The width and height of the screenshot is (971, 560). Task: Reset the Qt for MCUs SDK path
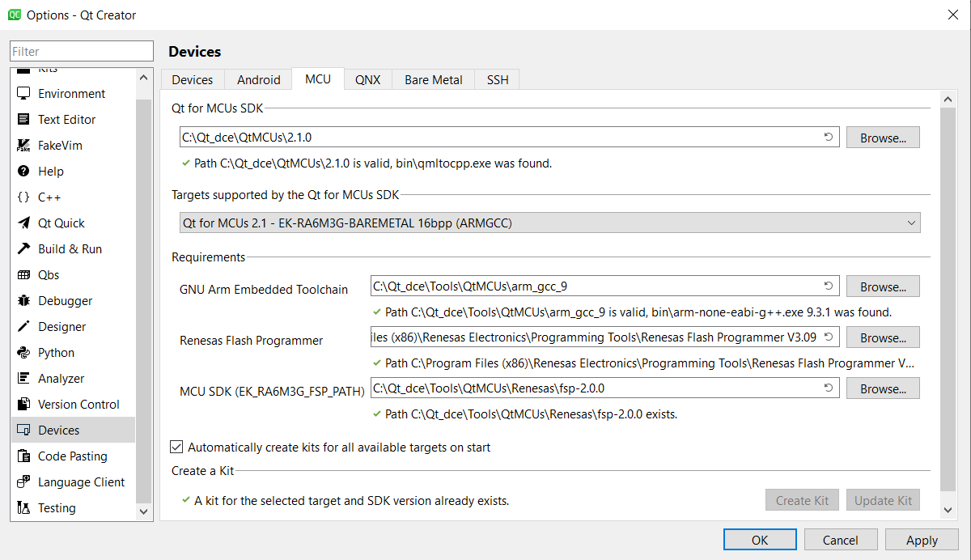tap(829, 138)
